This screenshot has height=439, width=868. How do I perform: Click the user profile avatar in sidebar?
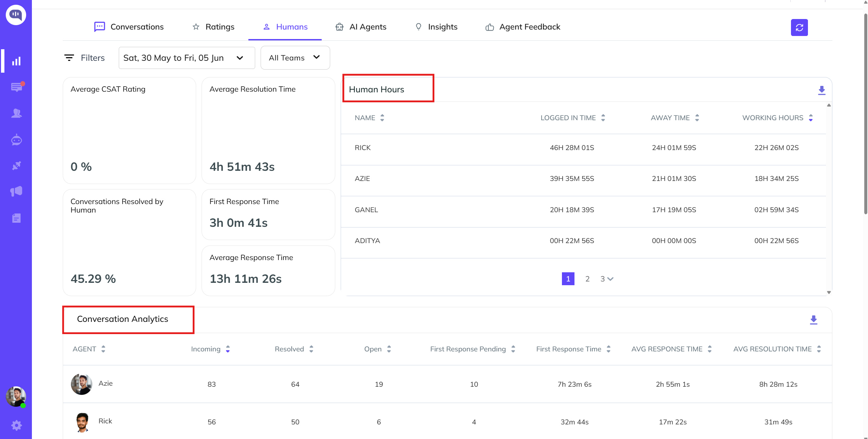pyautogui.click(x=16, y=397)
